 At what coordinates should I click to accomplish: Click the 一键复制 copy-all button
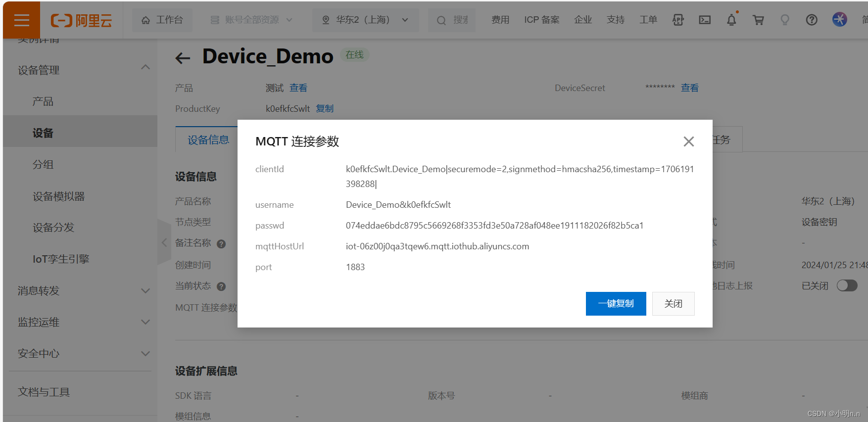616,303
